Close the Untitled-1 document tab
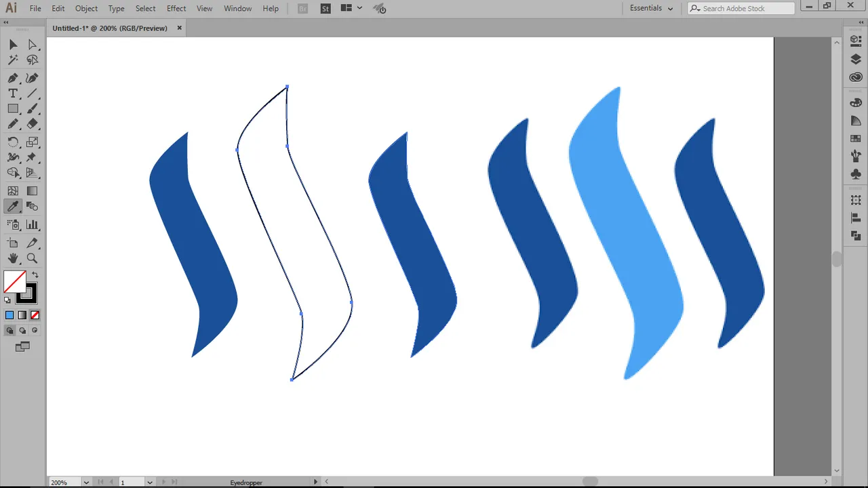 click(180, 28)
